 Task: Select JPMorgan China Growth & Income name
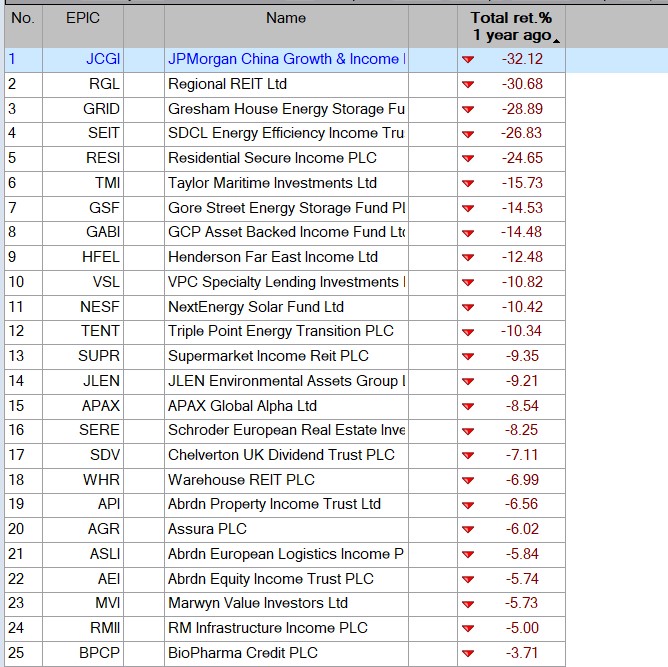click(286, 60)
